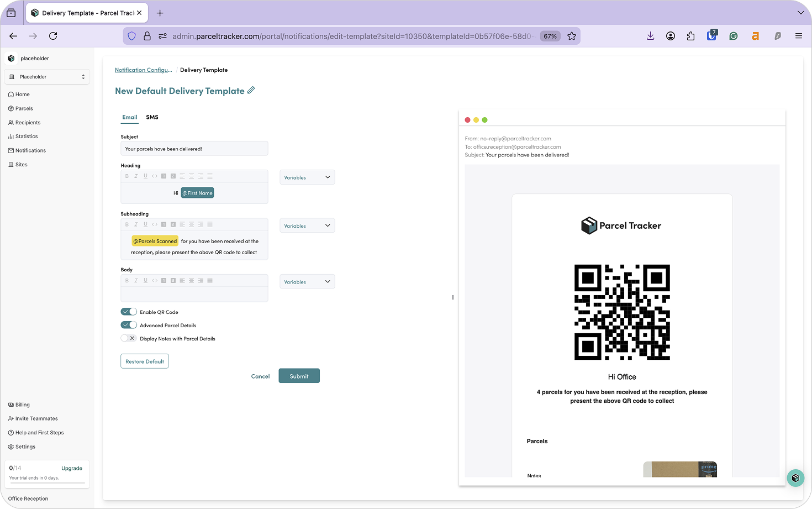The image size is (812, 509).
Task: Bold text in the Body toolbar
Action: 126,281
